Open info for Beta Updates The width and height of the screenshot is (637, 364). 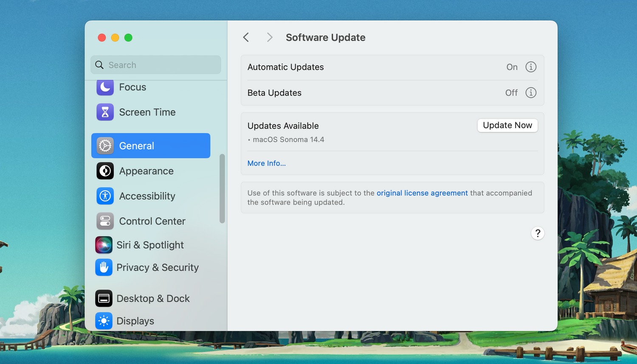pos(531,92)
